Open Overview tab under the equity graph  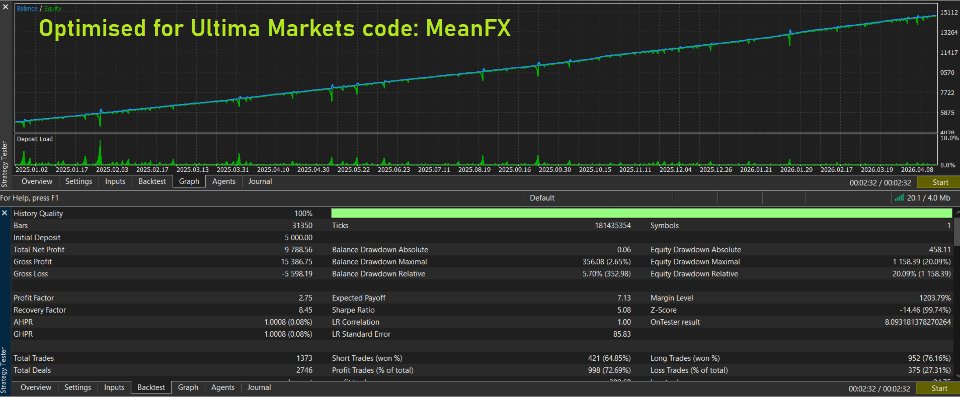pyautogui.click(x=37, y=181)
